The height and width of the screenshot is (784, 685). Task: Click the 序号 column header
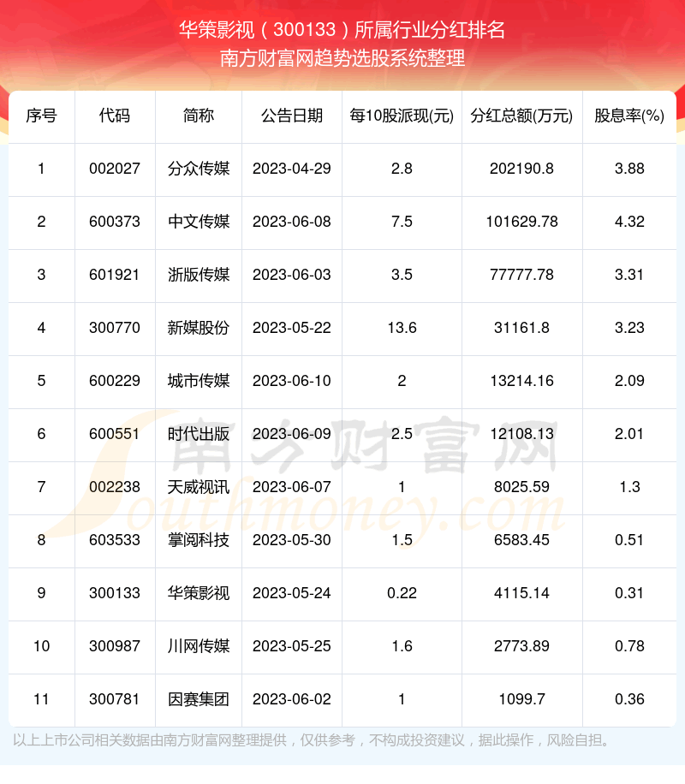coord(41,116)
